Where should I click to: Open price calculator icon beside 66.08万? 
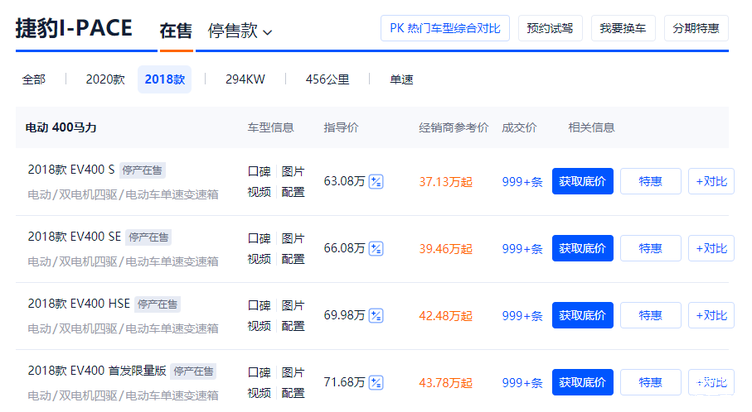(x=376, y=249)
